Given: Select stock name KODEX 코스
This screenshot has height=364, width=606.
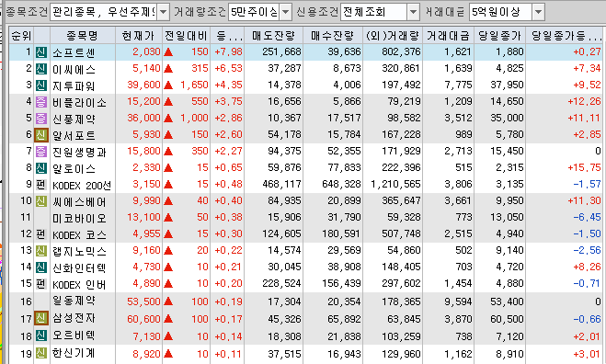Looking at the screenshot, I should [x=79, y=235].
